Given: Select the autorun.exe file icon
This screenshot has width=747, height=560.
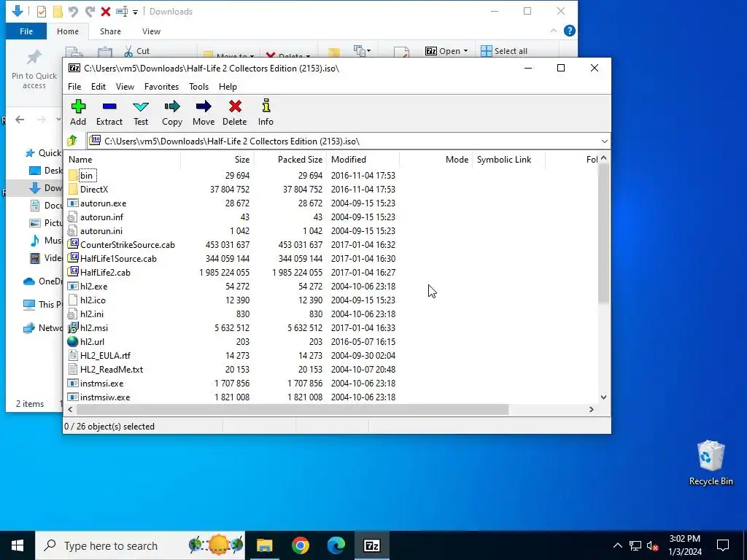Looking at the screenshot, I should pyautogui.click(x=73, y=203).
